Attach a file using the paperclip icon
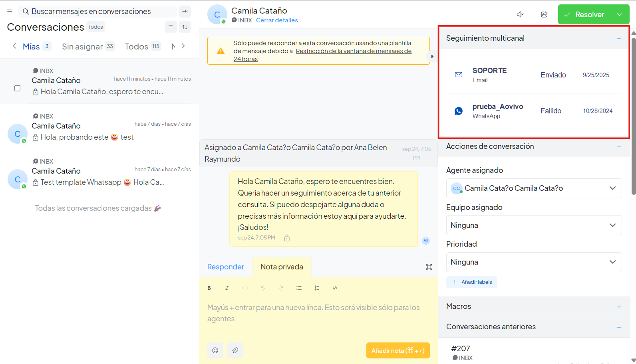 235,350
